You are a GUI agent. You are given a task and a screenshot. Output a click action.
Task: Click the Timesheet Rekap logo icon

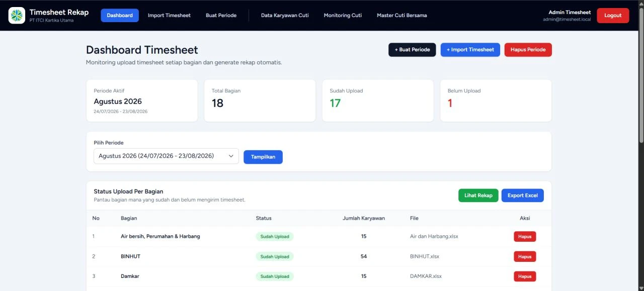(17, 15)
